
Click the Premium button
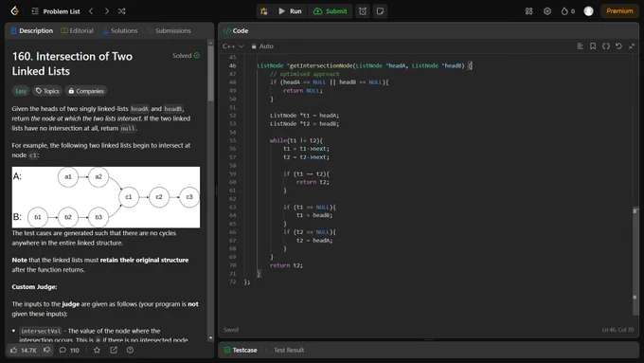click(619, 11)
